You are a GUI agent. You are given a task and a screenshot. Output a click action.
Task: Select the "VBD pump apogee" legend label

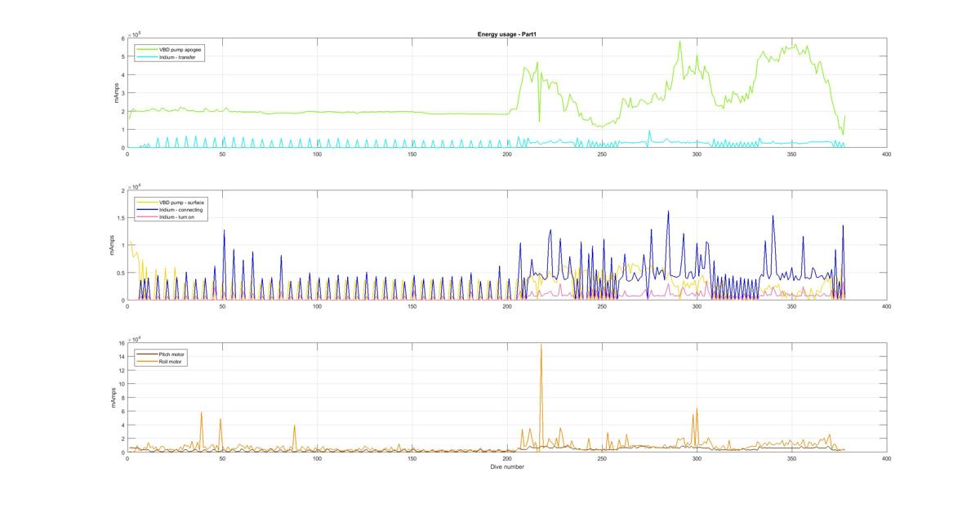[x=180, y=50]
